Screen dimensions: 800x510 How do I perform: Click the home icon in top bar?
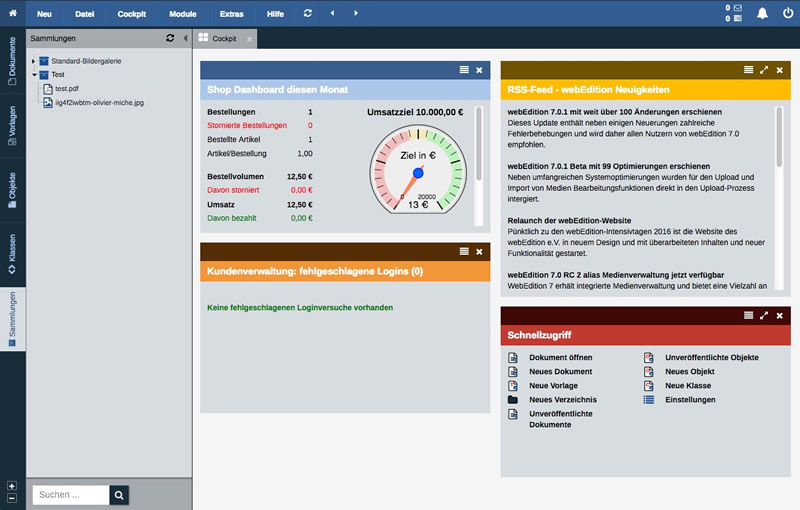pyautogui.click(x=13, y=13)
